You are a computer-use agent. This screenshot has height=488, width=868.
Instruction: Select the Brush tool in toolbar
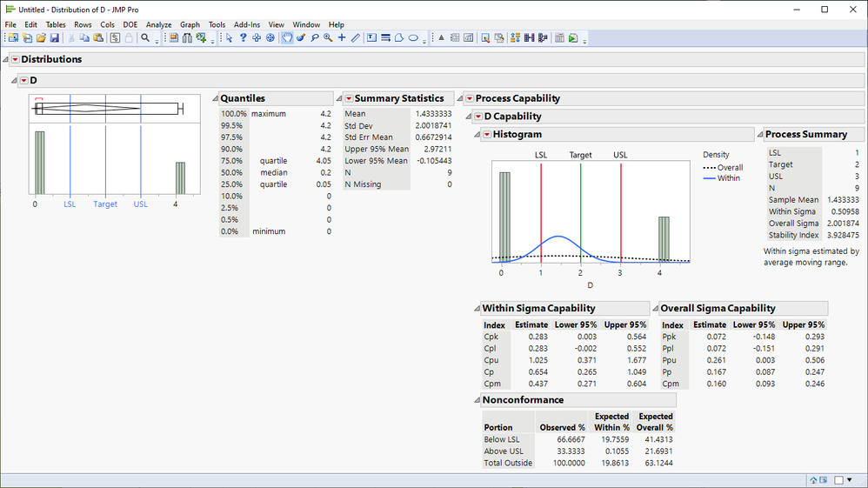[x=301, y=38]
